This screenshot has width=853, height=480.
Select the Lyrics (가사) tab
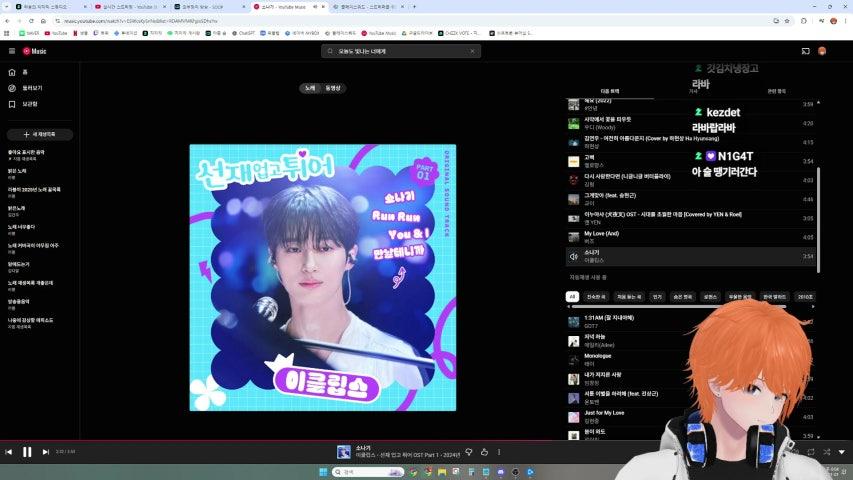693,91
